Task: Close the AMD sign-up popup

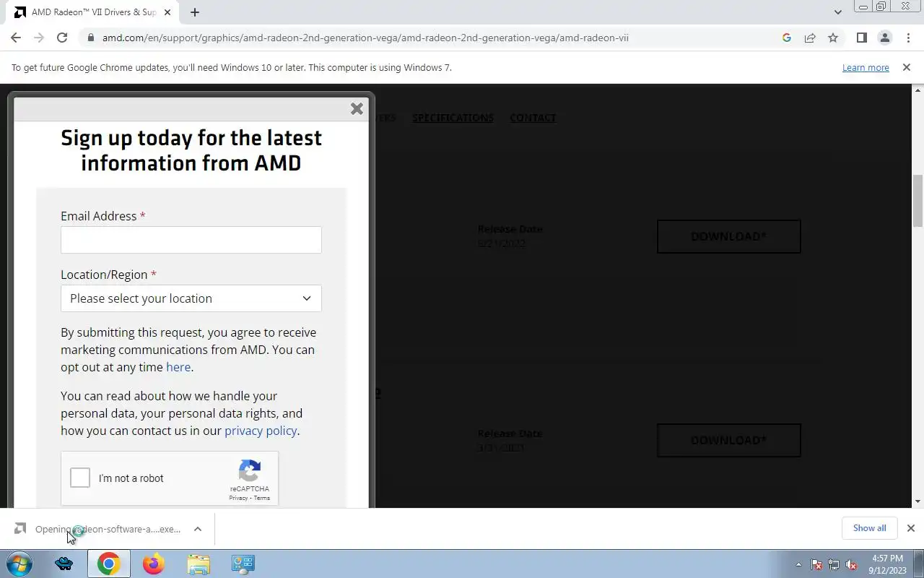Action: [357, 109]
